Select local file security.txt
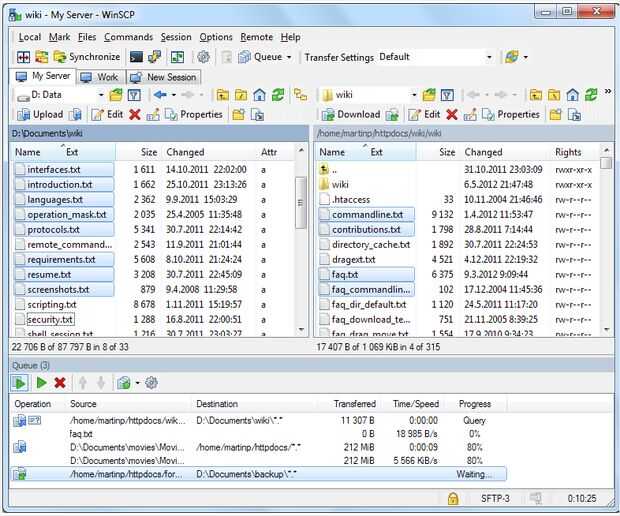Screen dimensions: 620x516 click(50, 319)
